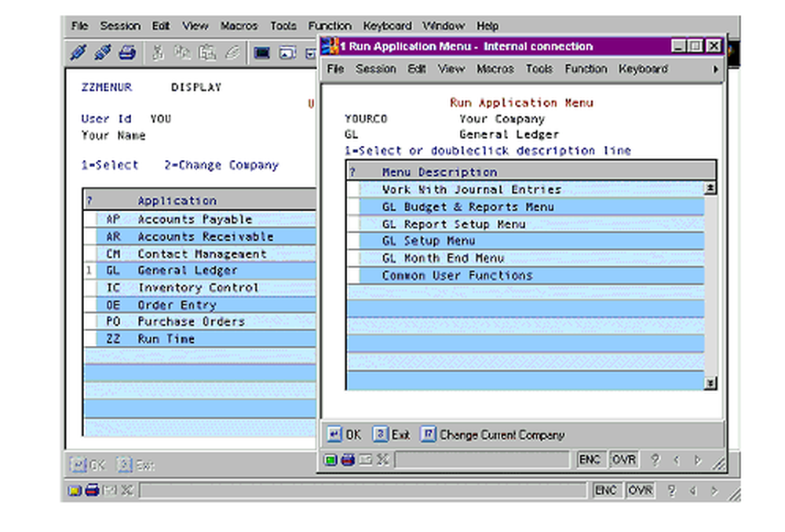Open File menu in Run Application Menu window
Screen dimensions: 785x532
click(x=335, y=69)
